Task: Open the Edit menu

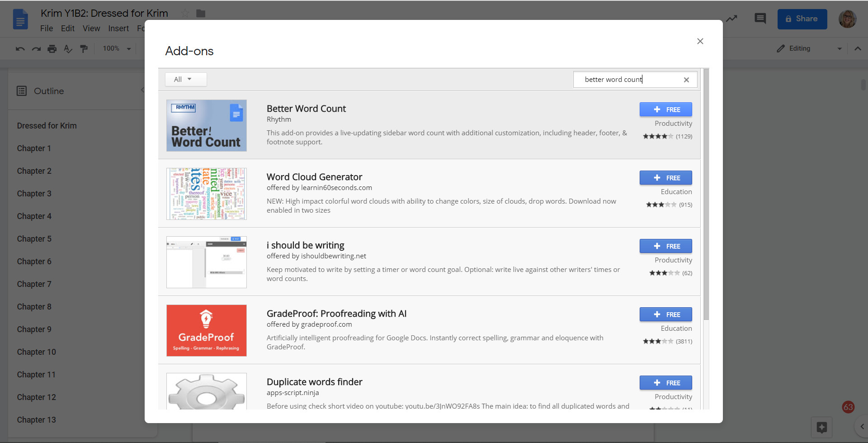Action: [x=68, y=29]
